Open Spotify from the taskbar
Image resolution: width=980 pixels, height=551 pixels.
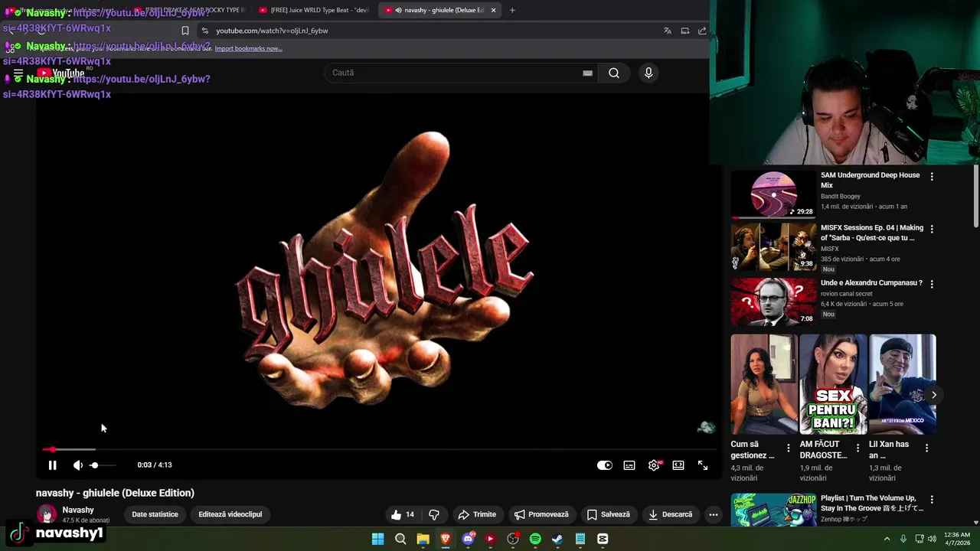(535, 539)
